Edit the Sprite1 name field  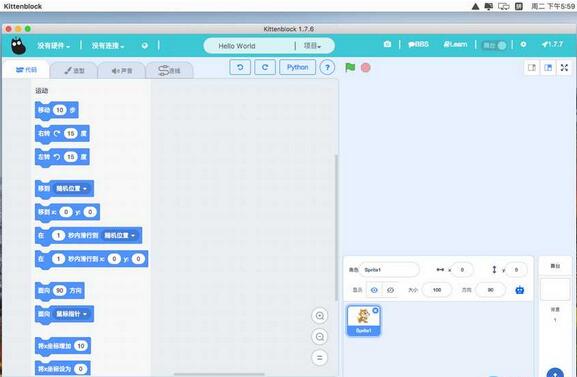(389, 270)
